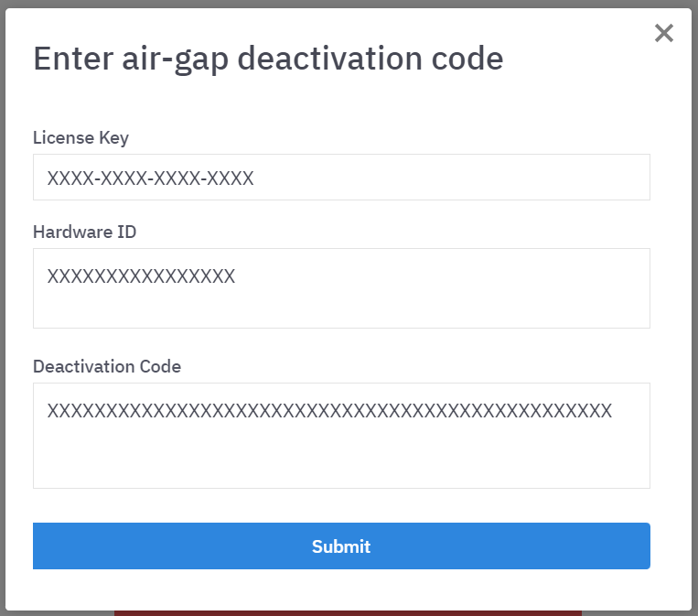Click left edge of blue Submit button
698x616 pixels.
click(42, 546)
